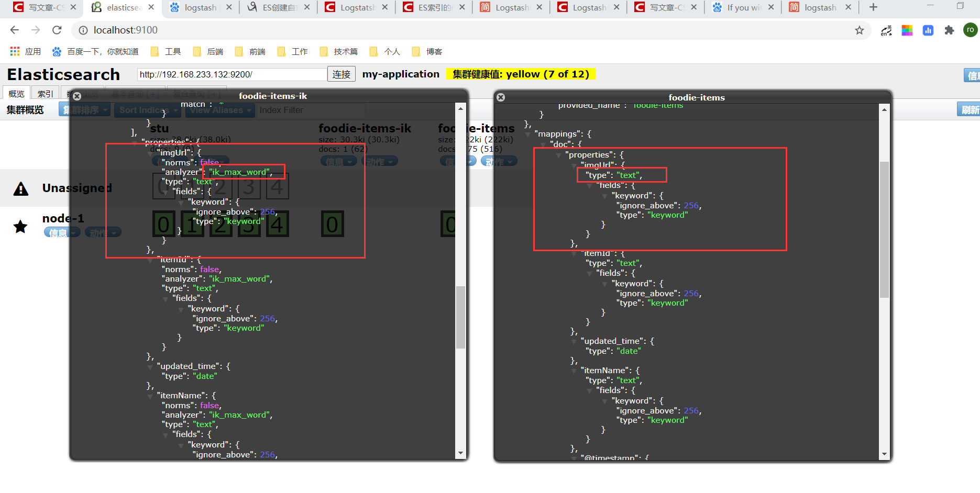Open the user profile avatar
Image resolution: width=980 pixels, height=493 pixels.
point(970,30)
